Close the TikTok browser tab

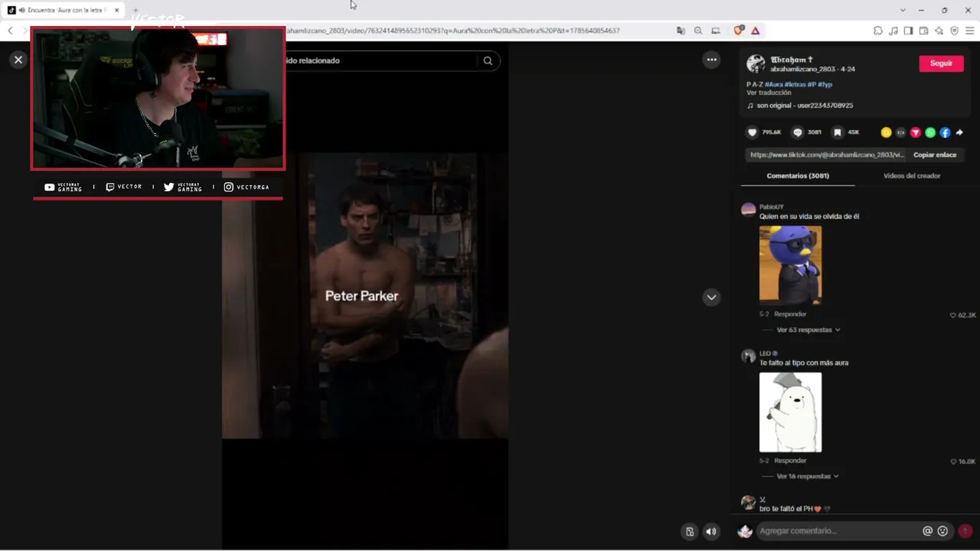coord(116,10)
